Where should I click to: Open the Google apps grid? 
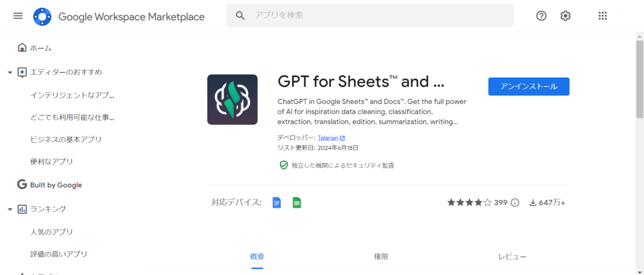pyautogui.click(x=603, y=16)
